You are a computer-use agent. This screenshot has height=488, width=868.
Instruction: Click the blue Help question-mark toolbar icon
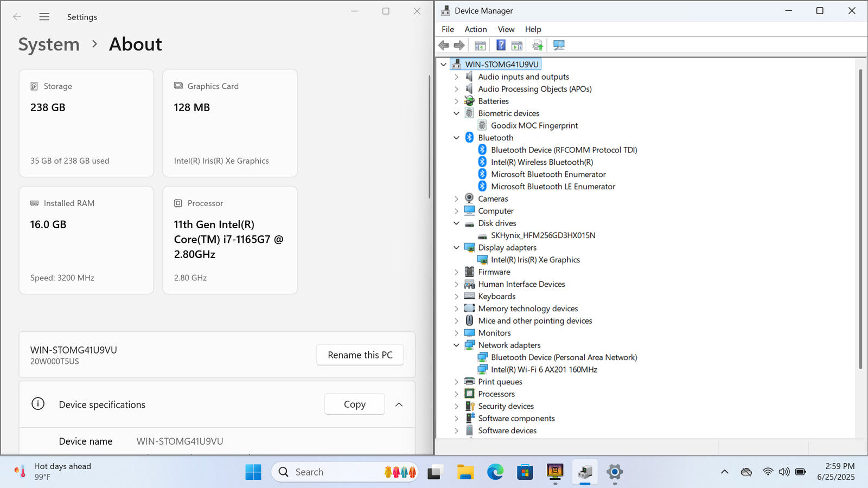point(501,45)
